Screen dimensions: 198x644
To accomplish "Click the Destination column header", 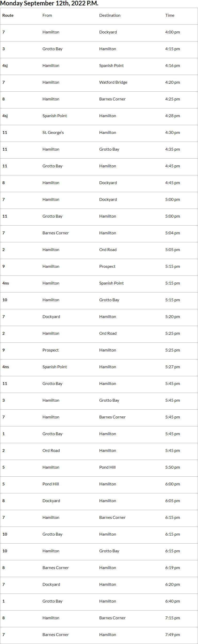I will click(110, 15).
